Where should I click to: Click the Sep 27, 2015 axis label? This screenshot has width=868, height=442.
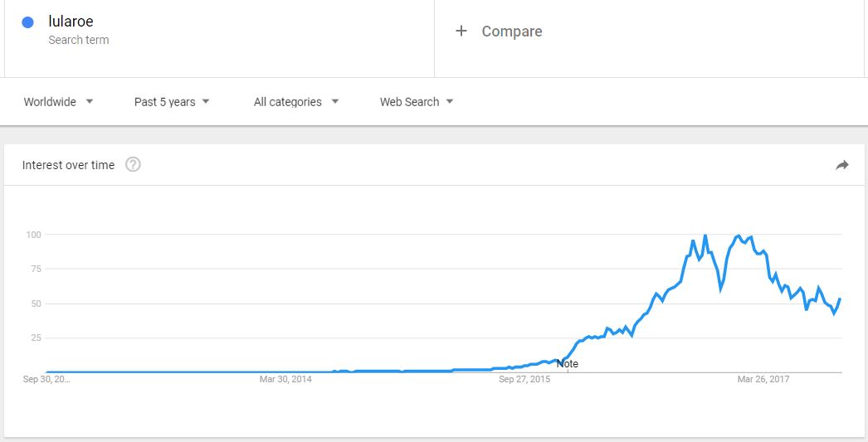[524, 379]
